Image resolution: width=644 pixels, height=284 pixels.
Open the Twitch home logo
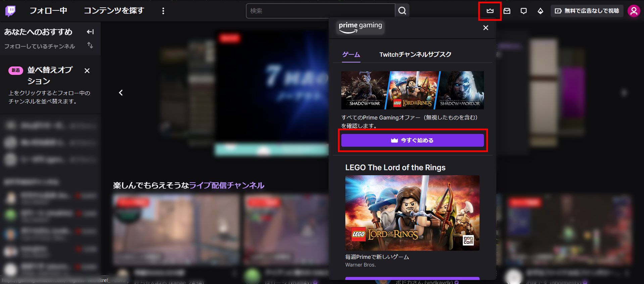pyautogui.click(x=10, y=11)
